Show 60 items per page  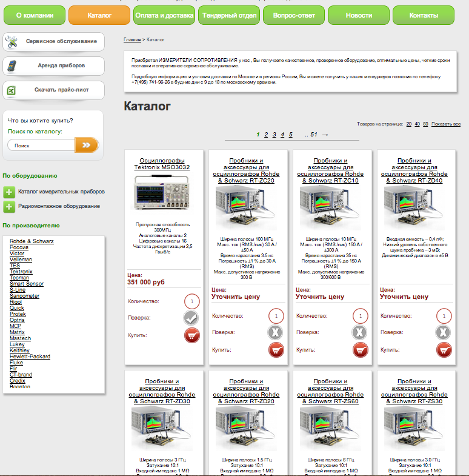coord(425,124)
